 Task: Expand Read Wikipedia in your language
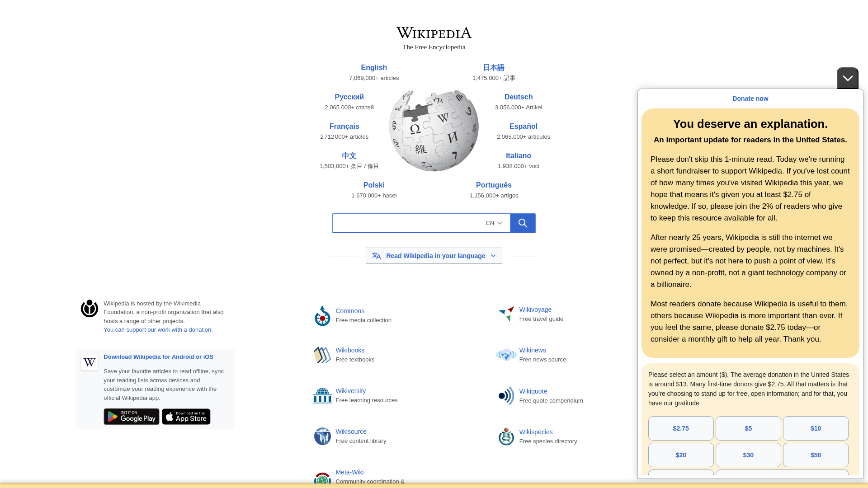tap(434, 255)
